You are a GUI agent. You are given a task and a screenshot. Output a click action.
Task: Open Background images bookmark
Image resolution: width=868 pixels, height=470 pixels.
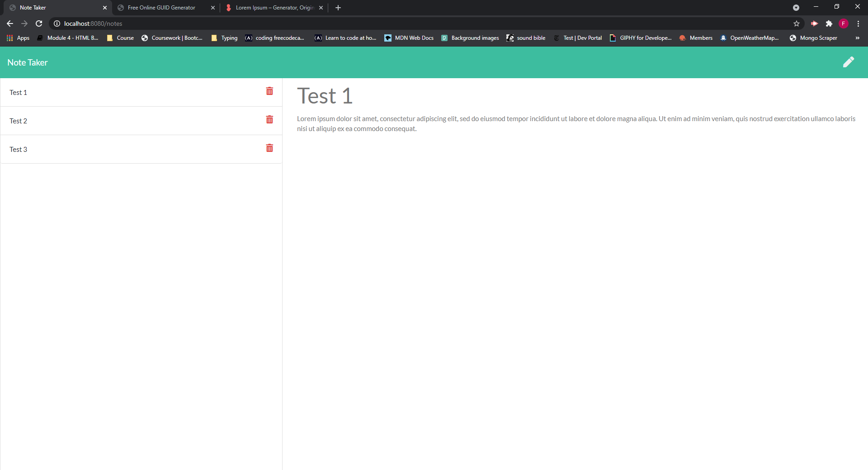(470, 38)
